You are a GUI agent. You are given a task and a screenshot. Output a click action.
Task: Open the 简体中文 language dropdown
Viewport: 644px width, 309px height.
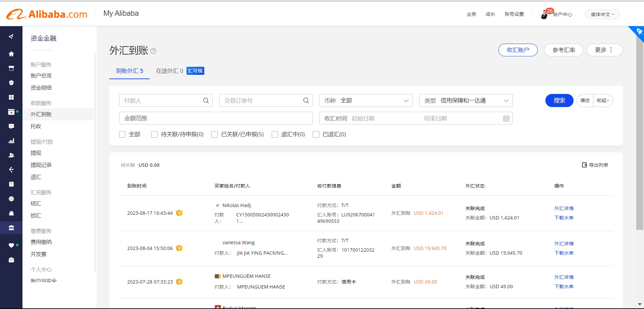click(602, 14)
